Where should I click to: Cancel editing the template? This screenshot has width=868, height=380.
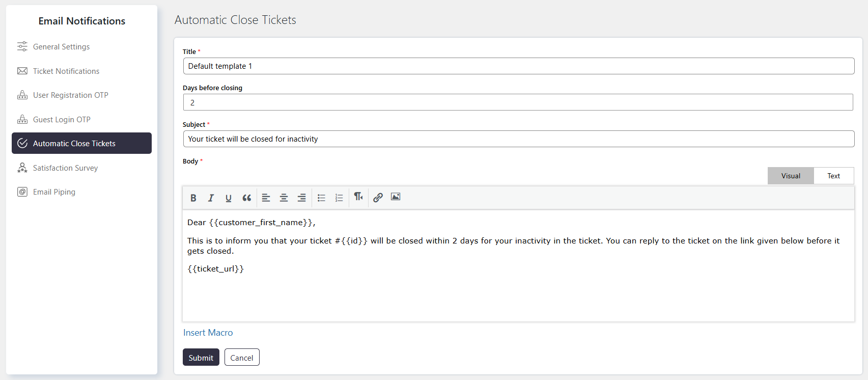pyautogui.click(x=242, y=357)
